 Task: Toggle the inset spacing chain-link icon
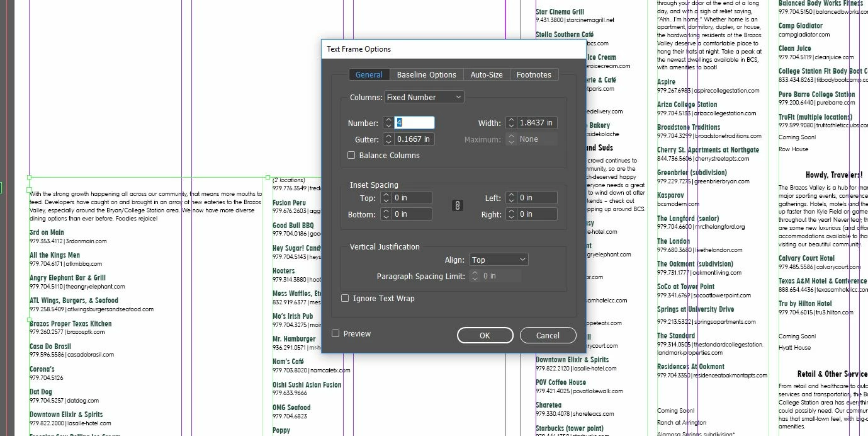click(x=458, y=205)
